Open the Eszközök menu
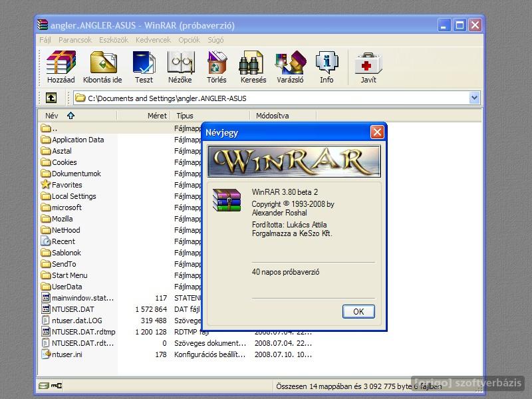This screenshot has width=532, height=399. click(x=114, y=40)
